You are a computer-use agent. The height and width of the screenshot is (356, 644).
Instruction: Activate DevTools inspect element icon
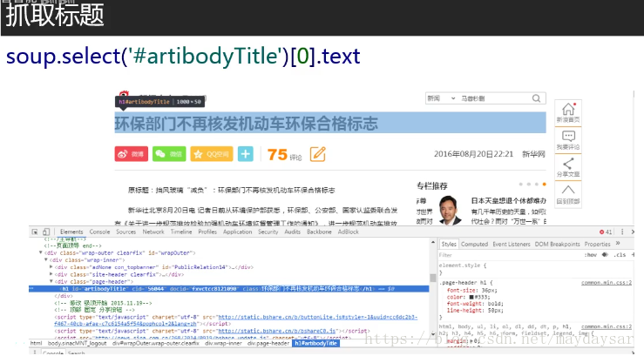tap(35, 232)
